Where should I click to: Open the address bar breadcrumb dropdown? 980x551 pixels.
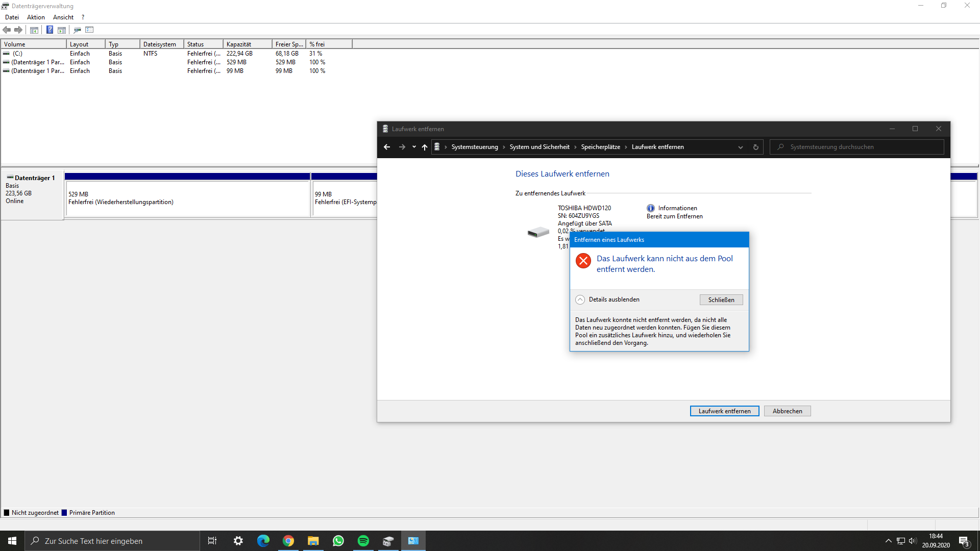741,147
